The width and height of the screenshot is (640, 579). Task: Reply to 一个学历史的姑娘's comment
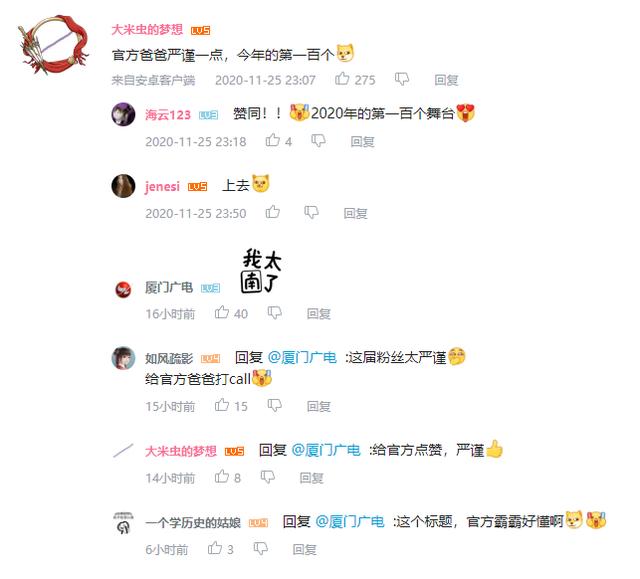click(304, 549)
